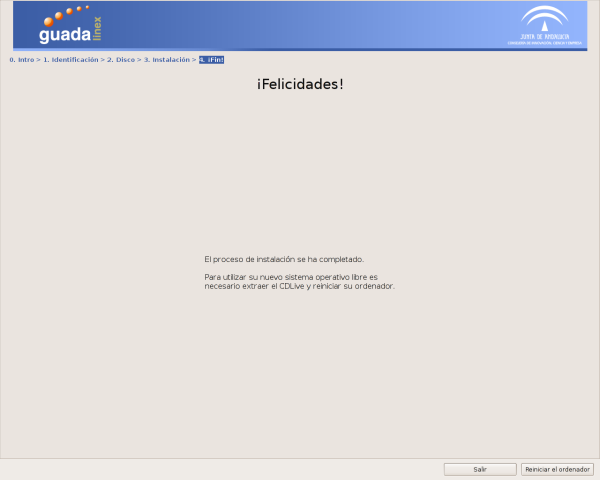600x480 pixels.
Task: Select the '1. Identificación' breadcrumb step
Action: 70,60
